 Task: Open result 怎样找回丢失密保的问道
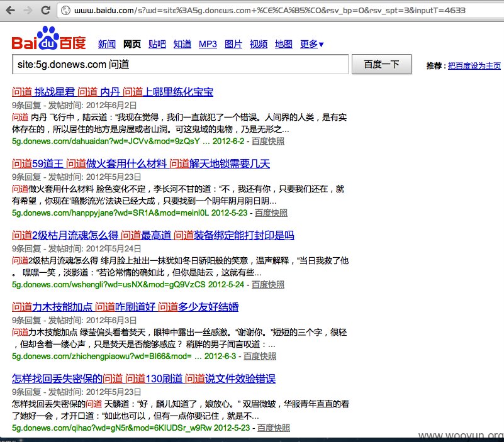coord(143,378)
